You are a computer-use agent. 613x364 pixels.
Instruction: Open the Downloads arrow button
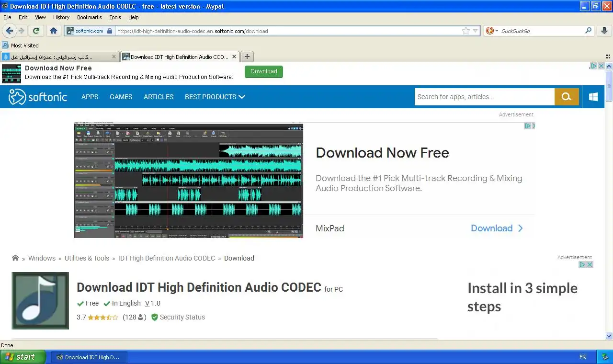(x=604, y=31)
